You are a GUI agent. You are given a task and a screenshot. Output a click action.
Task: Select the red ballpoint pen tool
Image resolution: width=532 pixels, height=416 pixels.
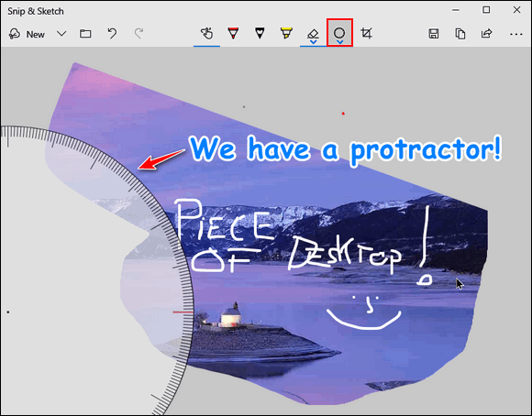pyautogui.click(x=233, y=33)
